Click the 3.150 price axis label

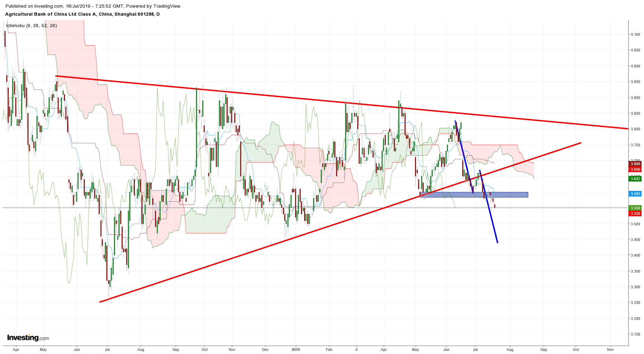tap(635, 334)
